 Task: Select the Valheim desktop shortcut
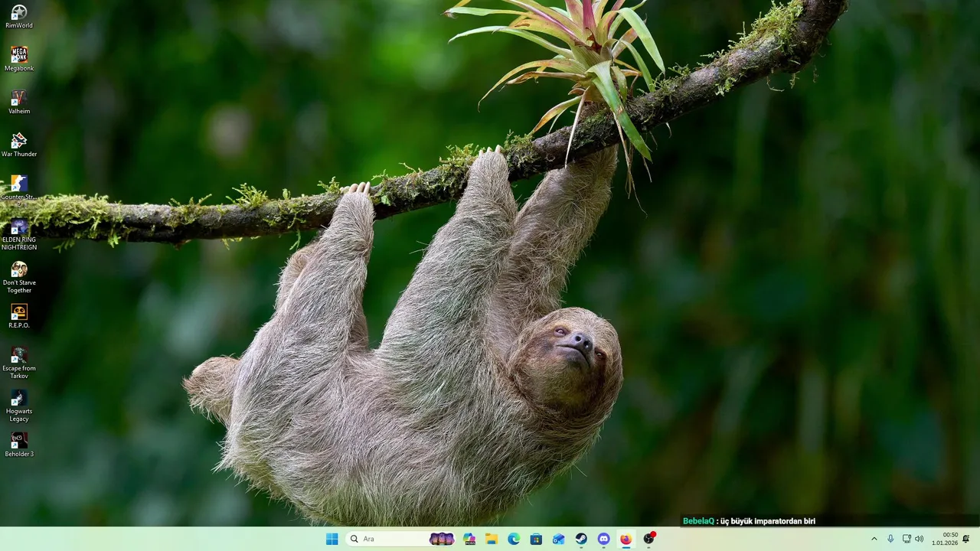19,102
